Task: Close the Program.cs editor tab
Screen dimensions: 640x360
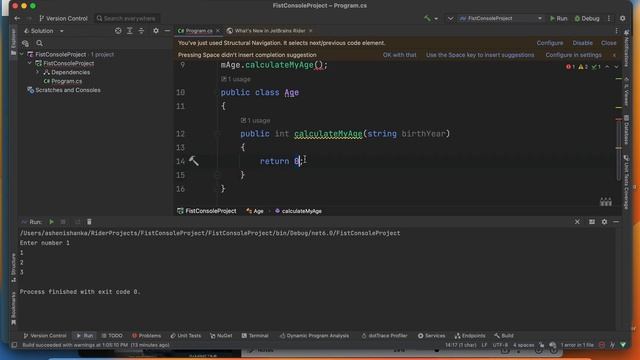Action: click(x=218, y=31)
